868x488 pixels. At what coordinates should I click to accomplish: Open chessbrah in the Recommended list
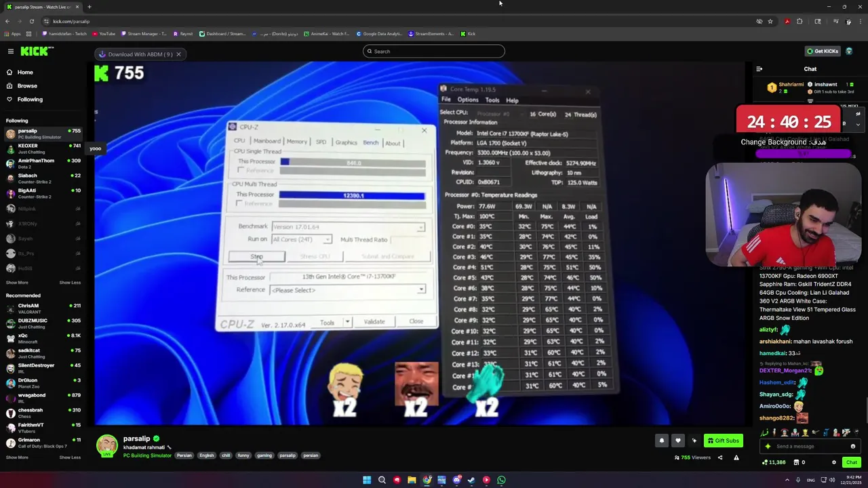(x=43, y=413)
